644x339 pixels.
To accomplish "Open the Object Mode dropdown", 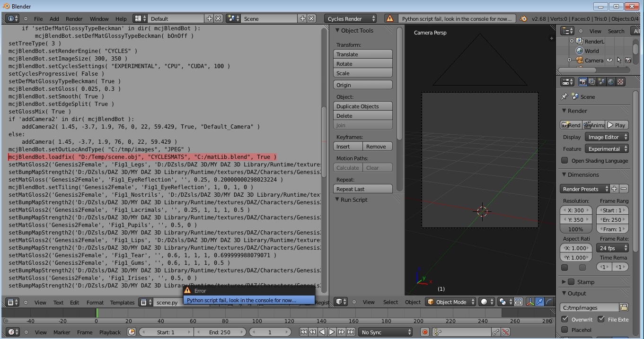I will point(451,302).
